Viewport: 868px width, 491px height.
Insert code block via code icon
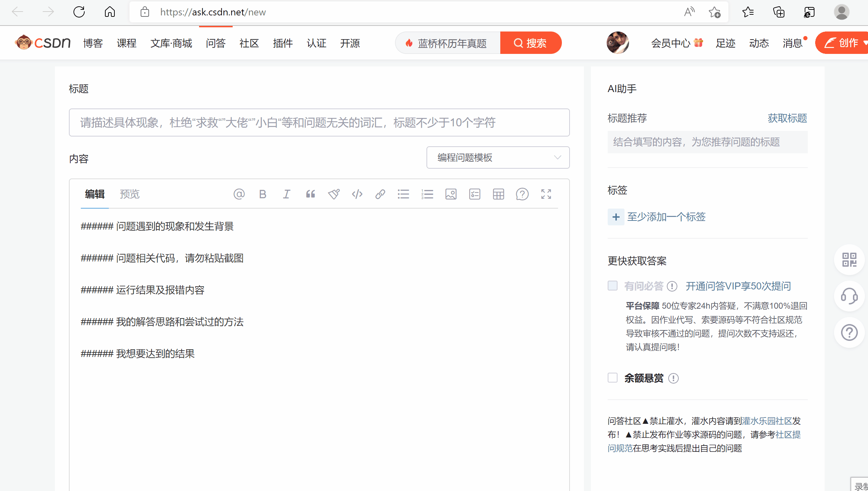pyautogui.click(x=357, y=194)
